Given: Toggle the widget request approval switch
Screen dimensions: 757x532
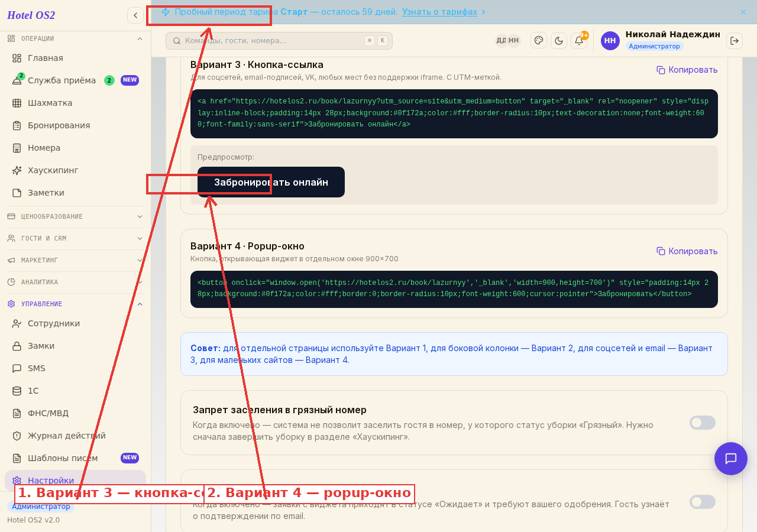Looking at the screenshot, I should tap(703, 502).
